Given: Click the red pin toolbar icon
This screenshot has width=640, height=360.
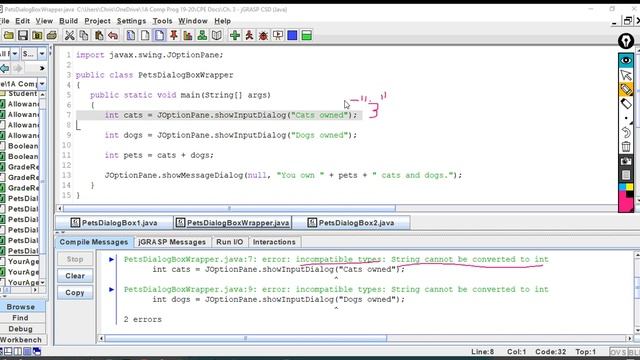Looking at the screenshot, I should click(x=173, y=36).
